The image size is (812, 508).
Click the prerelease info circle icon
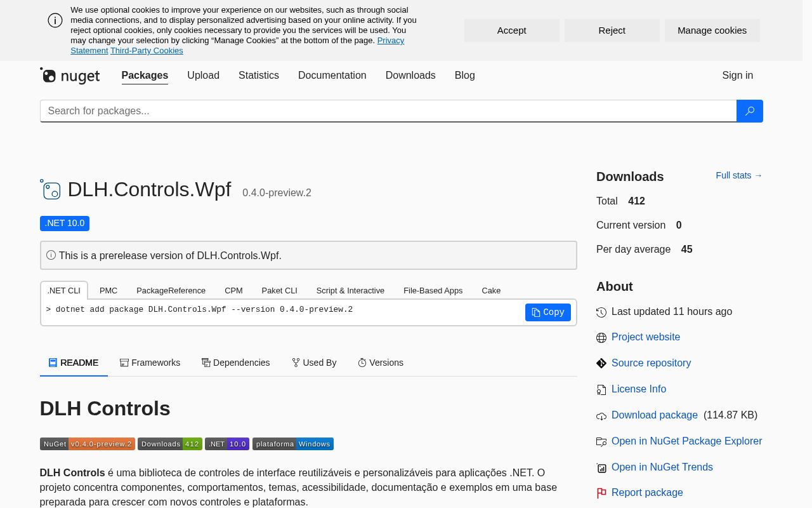tap(51, 255)
